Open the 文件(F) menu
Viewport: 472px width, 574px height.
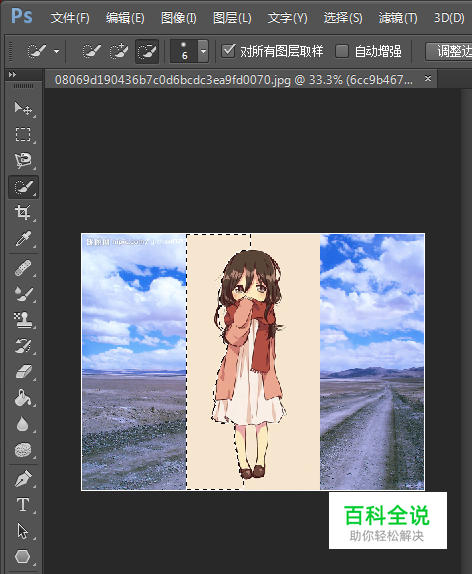70,18
